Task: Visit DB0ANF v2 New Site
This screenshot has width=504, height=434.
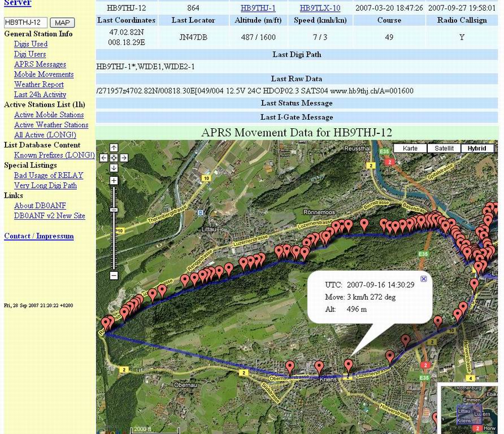Action: click(50, 216)
